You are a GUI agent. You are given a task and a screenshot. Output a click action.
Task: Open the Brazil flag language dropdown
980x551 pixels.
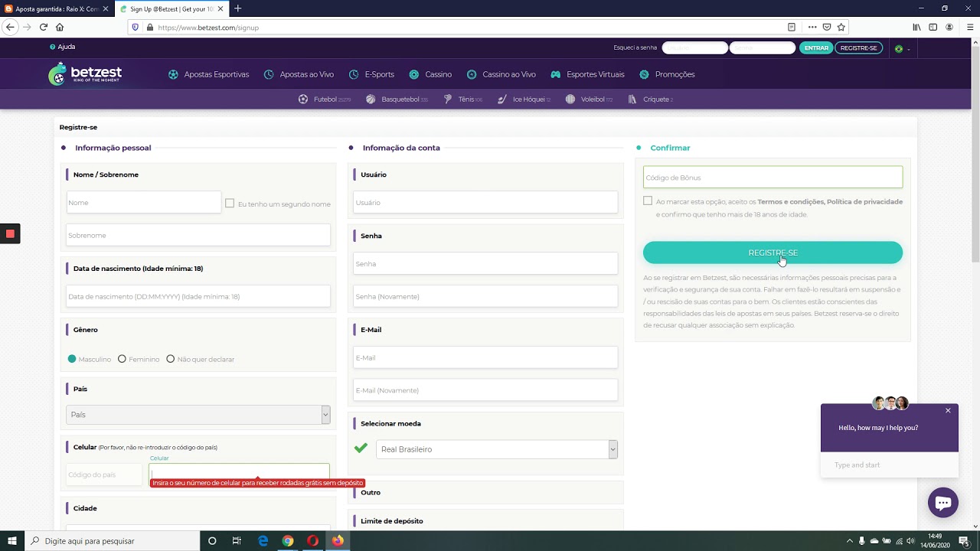click(902, 48)
